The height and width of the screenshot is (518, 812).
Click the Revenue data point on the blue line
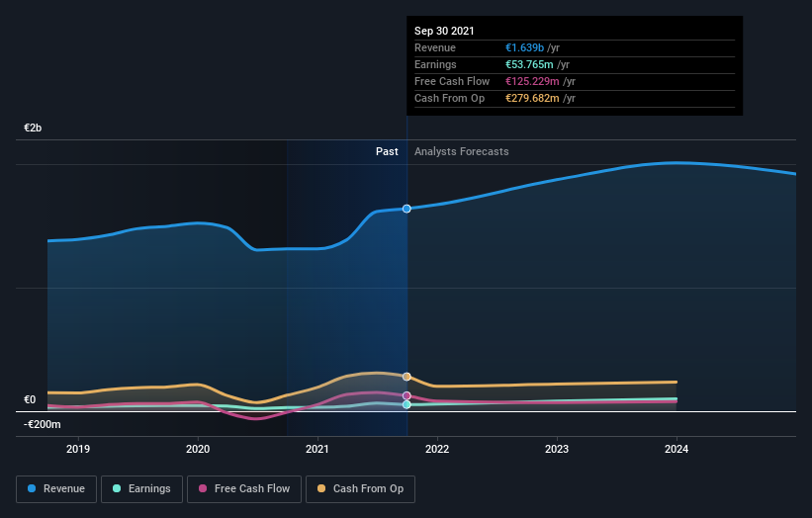[x=406, y=209]
